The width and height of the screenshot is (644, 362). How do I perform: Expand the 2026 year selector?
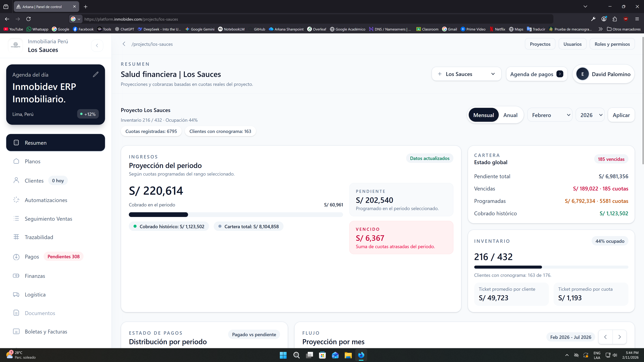click(x=590, y=115)
